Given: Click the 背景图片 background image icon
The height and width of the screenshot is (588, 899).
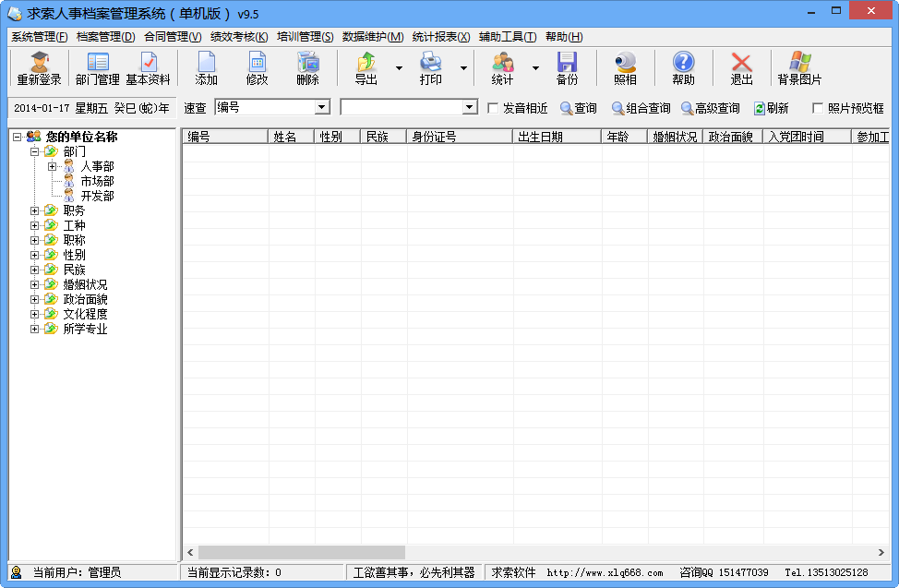Looking at the screenshot, I should point(799,68).
